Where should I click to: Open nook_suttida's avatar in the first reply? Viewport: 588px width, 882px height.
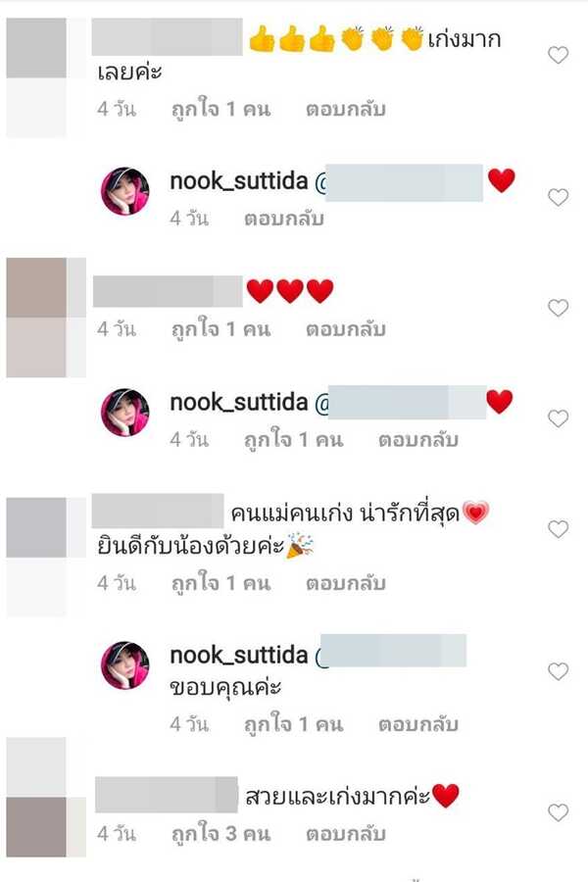pos(124,191)
